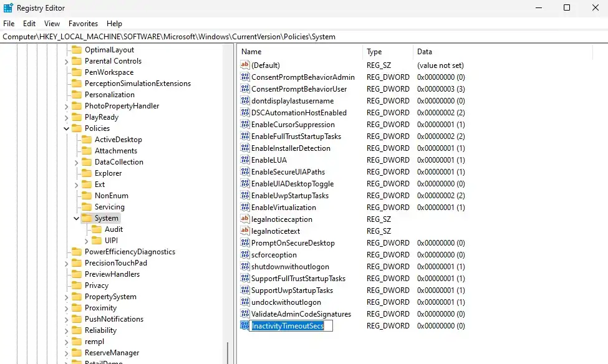Image resolution: width=608 pixels, height=364 pixels.
Task: Expand the PlayReady key
Action: point(66,117)
